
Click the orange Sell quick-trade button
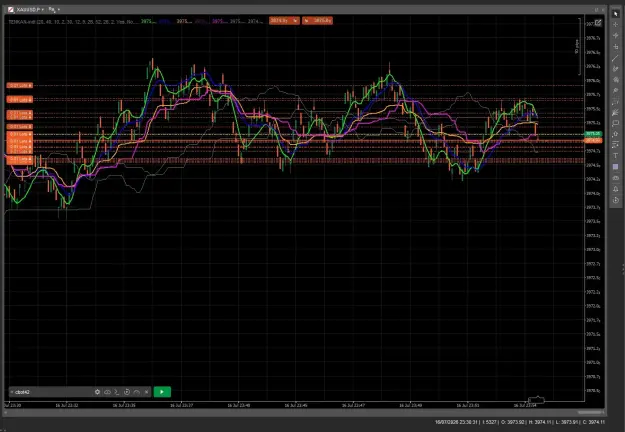(x=284, y=21)
